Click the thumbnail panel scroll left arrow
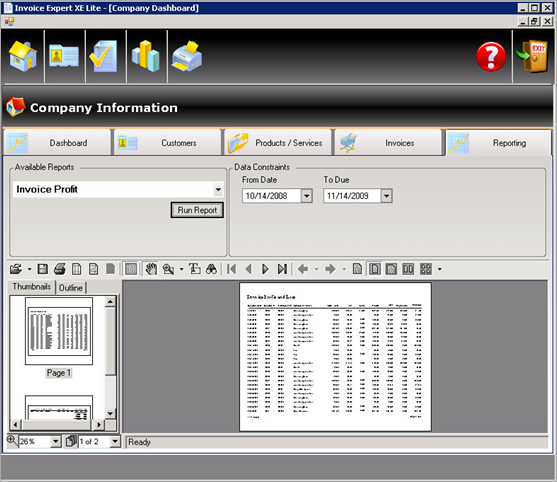This screenshot has width=557, height=482. [x=15, y=424]
